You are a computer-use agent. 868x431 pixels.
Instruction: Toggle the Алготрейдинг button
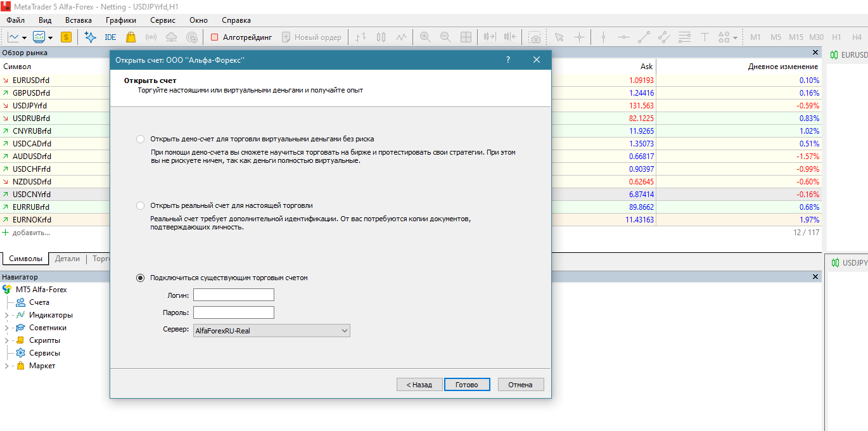pos(241,37)
